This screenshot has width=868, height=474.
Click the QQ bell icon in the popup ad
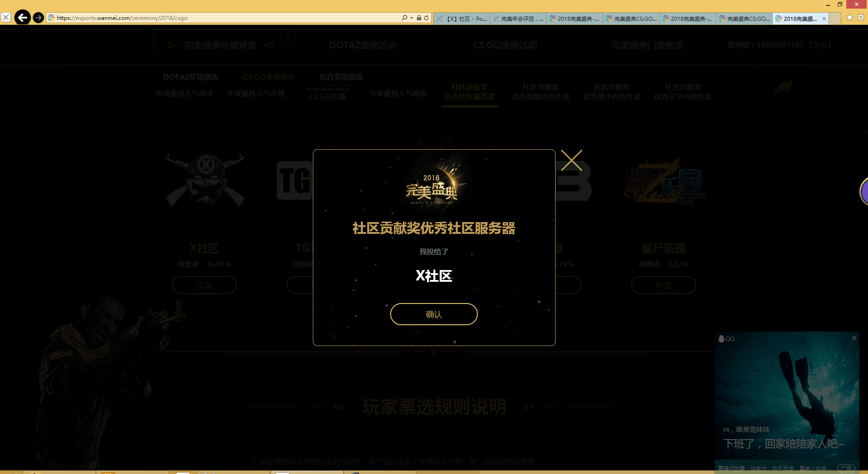point(723,338)
